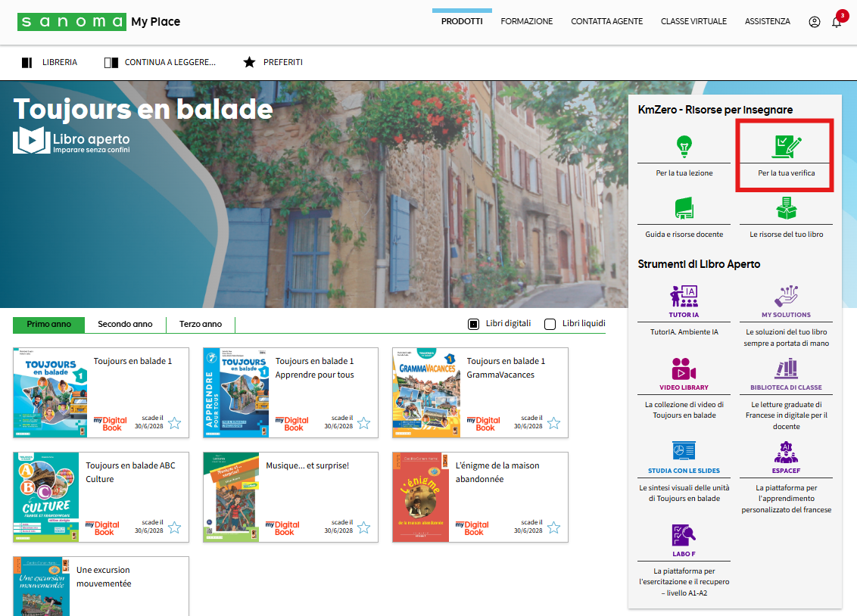Screen dimensions: 857x616
Task: Click the Preferiti star icon
Action: coord(249,62)
